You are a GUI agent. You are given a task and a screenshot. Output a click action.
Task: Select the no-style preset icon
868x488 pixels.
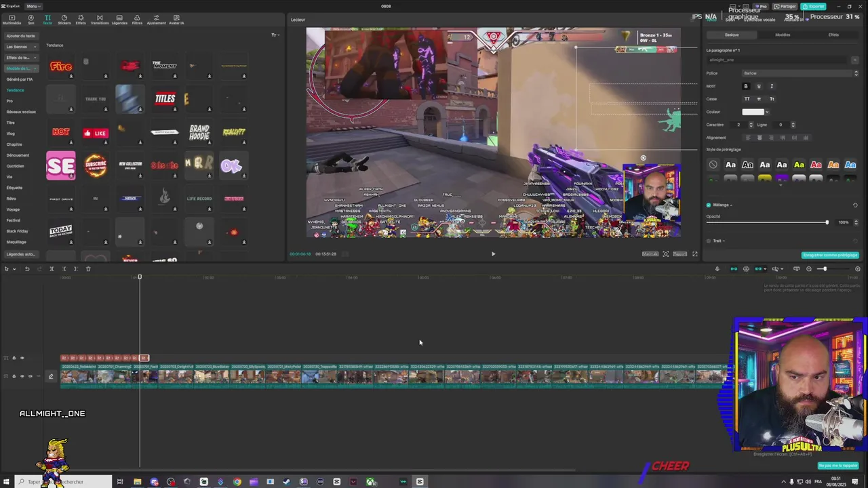713,165
